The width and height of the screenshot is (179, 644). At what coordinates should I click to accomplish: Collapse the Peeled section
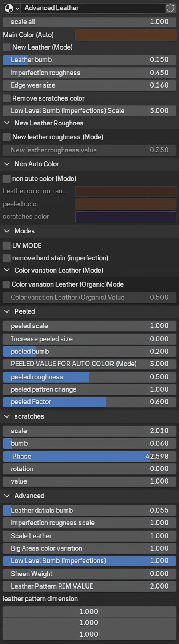(x=7, y=311)
